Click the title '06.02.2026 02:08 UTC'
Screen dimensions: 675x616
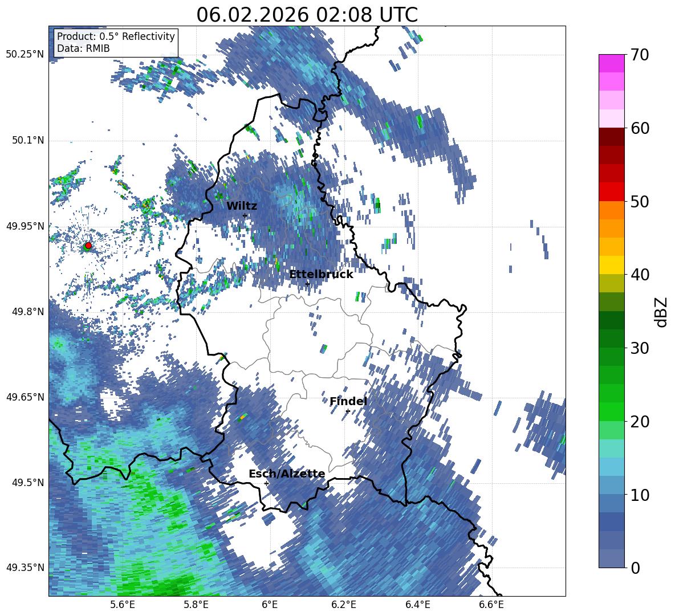click(307, 15)
